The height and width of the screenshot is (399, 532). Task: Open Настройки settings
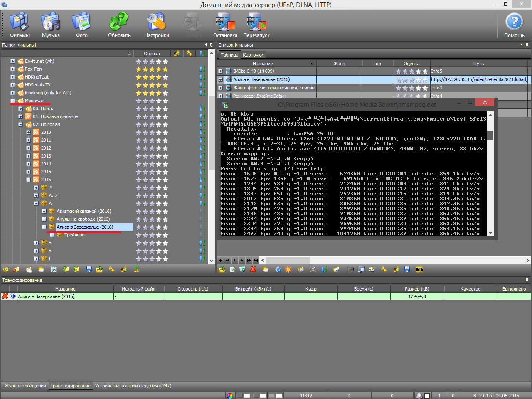(156, 25)
